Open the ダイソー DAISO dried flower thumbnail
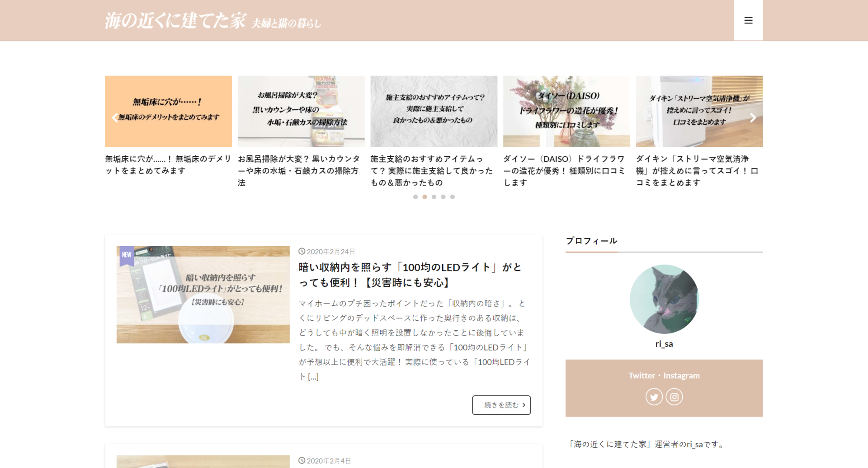Screen dimensions: 868x468 (x=566, y=111)
